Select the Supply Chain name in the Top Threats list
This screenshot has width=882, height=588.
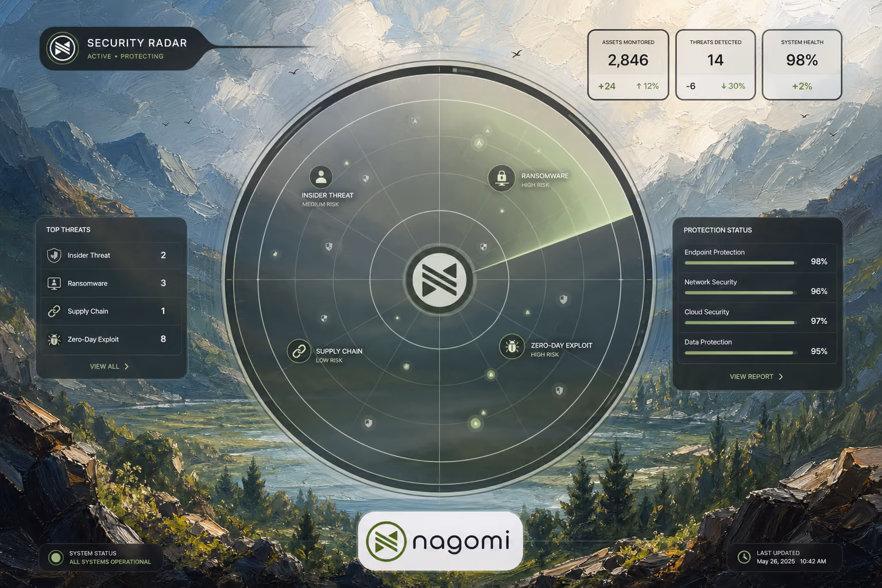tap(88, 311)
